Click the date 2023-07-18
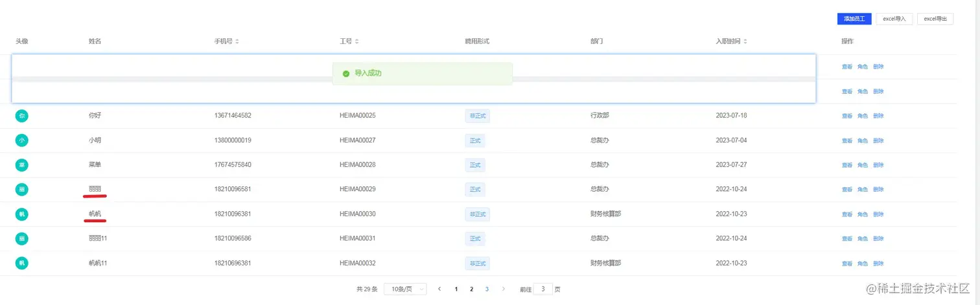Viewport: 980px width, 305px height. (731, 116)
